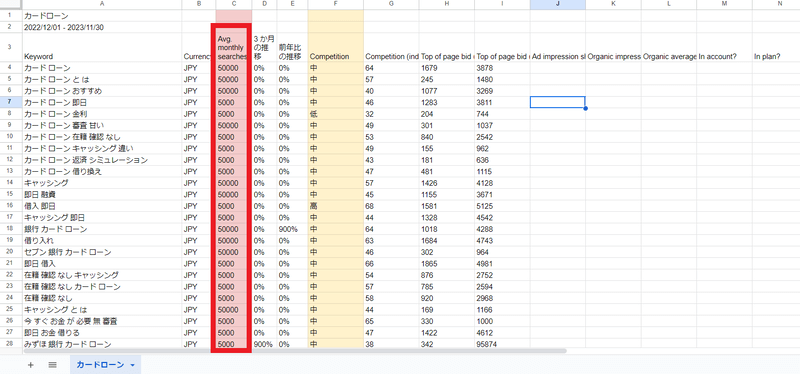Screen dimensions: 800x374
Task: Select row 28 header
Action: point(11,344)
